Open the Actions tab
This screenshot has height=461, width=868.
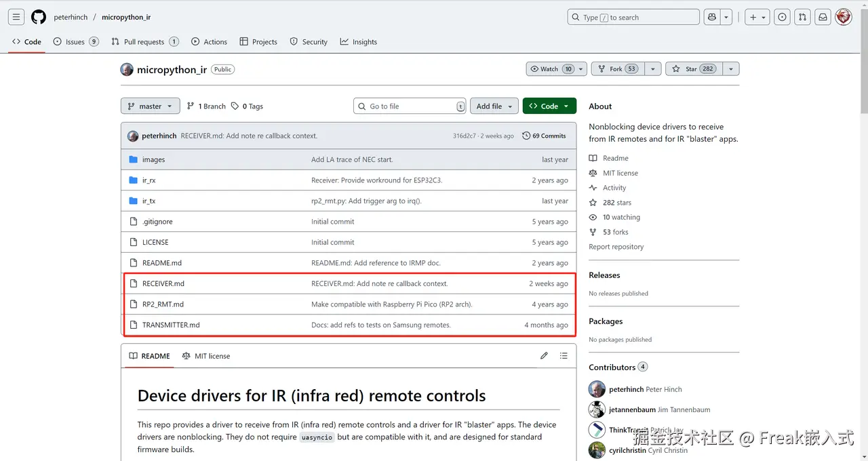[210, 42]
